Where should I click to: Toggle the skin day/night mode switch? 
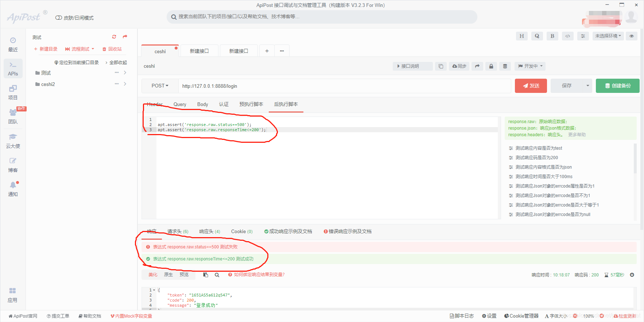(x=58, y=18)
